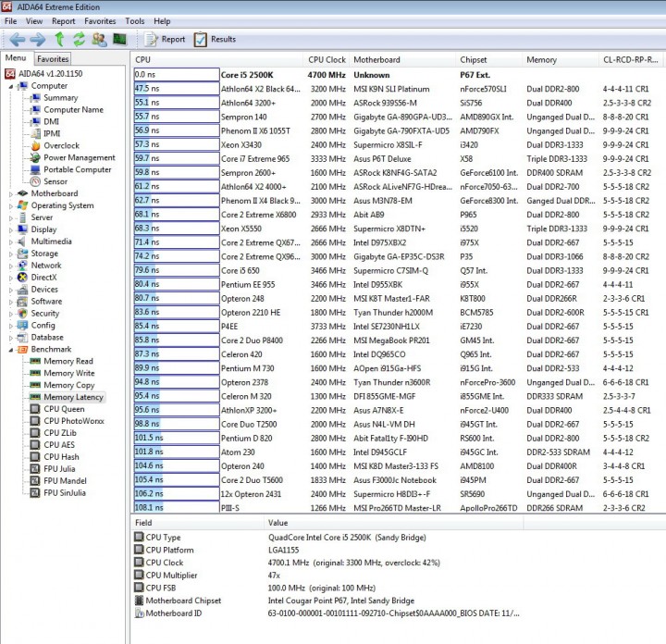Expand the Display tree node
666x644 pixels.
pos(11,229)
